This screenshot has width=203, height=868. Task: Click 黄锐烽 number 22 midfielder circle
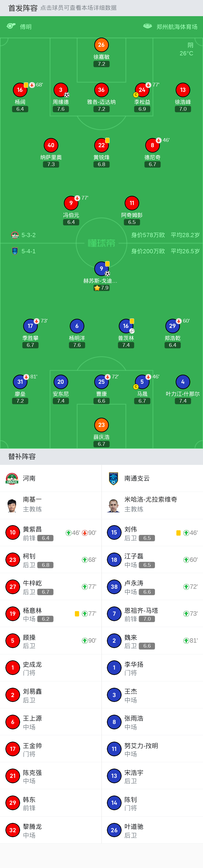101,145
